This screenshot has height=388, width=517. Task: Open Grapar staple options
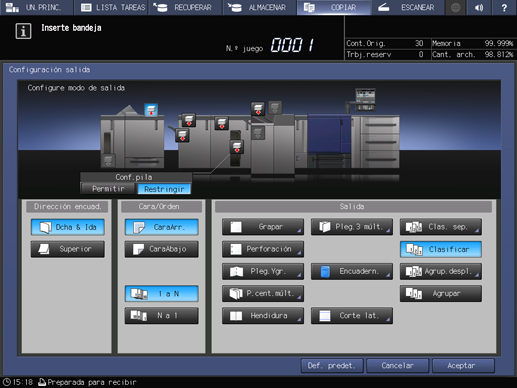[263, 227]
